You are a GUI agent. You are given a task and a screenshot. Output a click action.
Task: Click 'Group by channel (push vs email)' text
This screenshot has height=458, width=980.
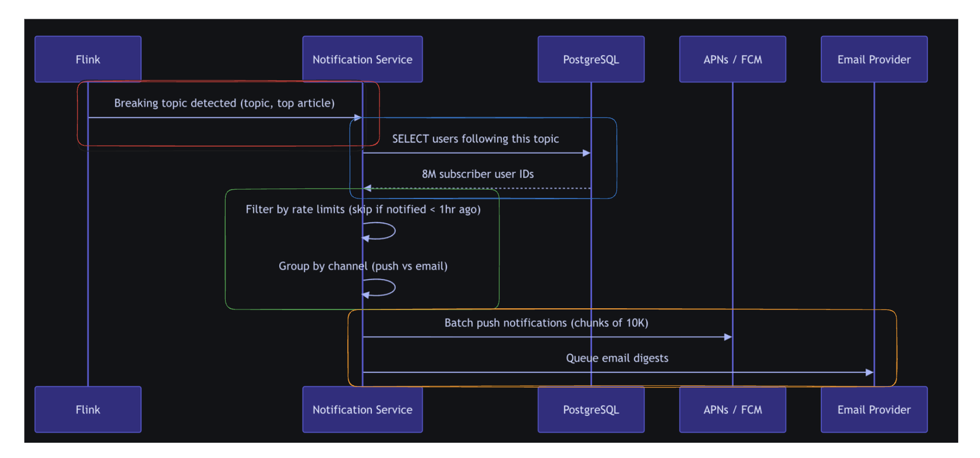(x=363, y=266)
